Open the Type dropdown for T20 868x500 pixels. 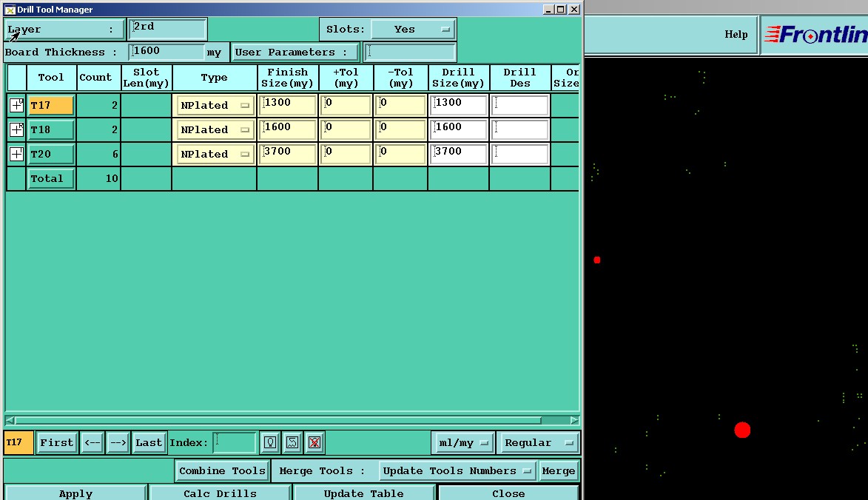[x=215, y=154]
